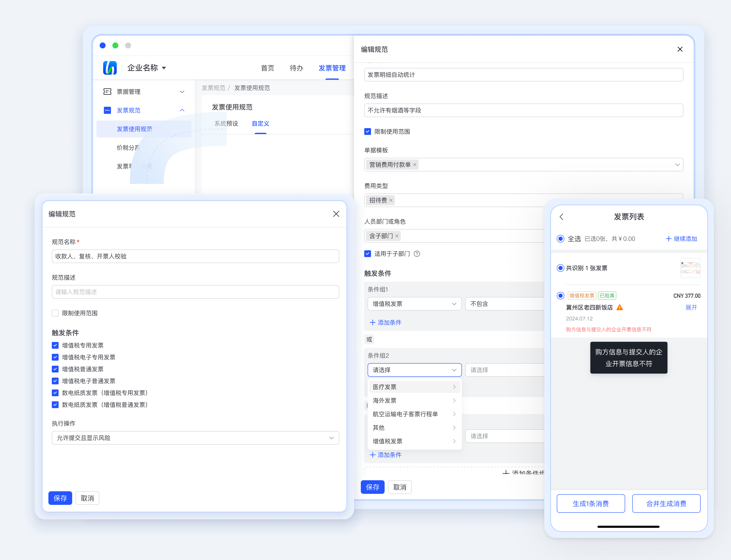Click the company logo icon
Screen dimensions: 731x560
[110, 68]
